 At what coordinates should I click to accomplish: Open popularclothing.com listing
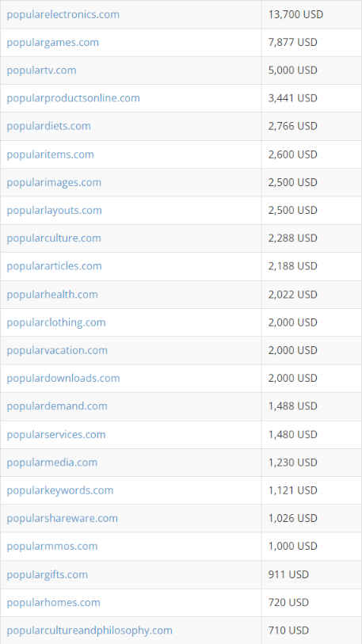coord(56,322)
